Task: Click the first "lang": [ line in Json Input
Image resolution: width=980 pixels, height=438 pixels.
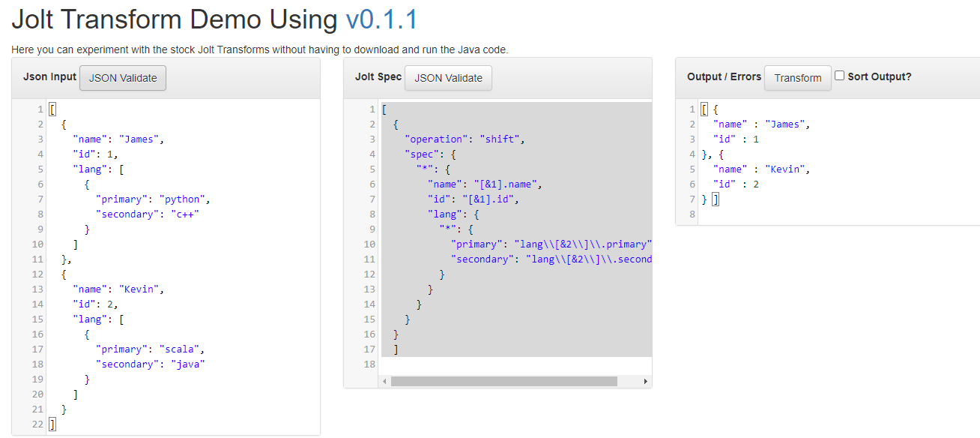Action: (98, 169)
